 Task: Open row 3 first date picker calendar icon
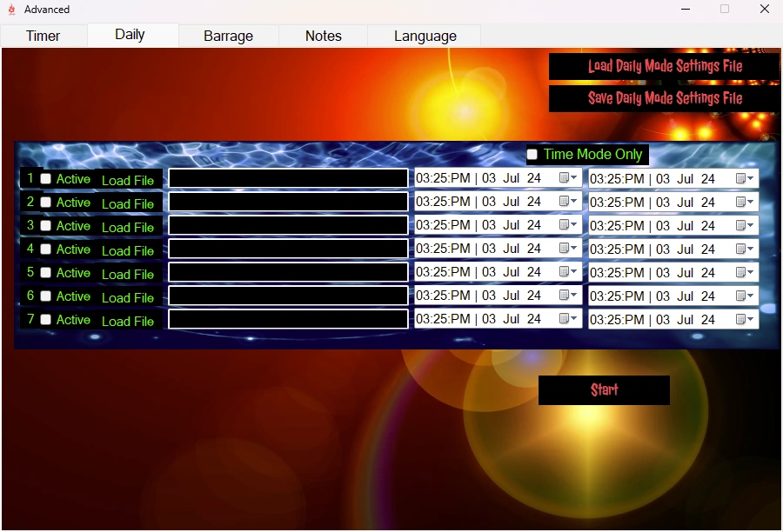[568, 224]
